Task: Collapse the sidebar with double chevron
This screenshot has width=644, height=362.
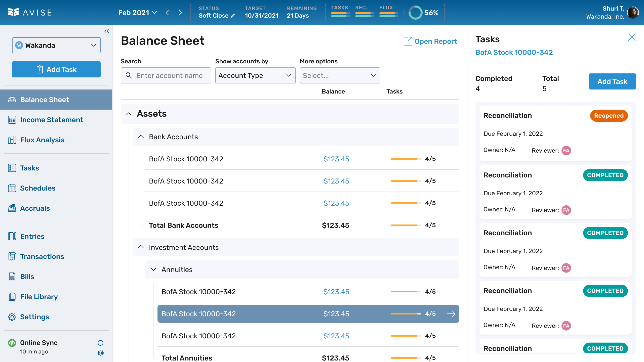Action: pyautogui.click(x=107, y=31)
